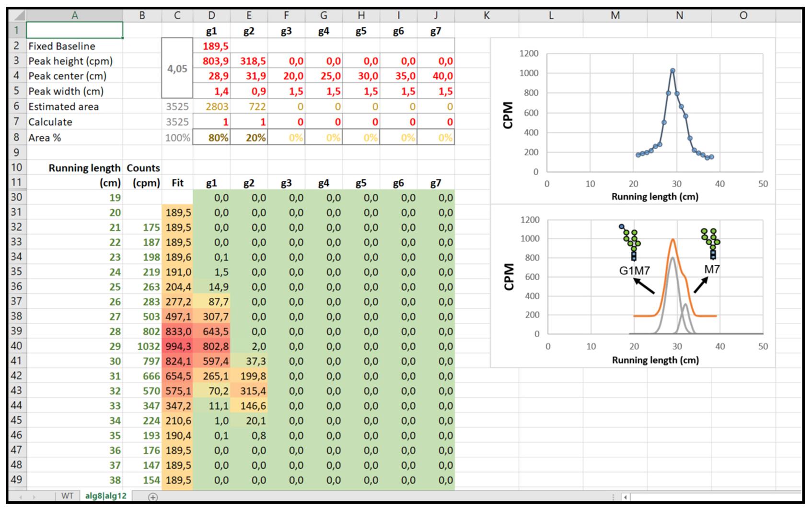The height and width of the screenshot is (509, 812).
Task: Select g1 estimated area 2803
Action: click(211, 107)
